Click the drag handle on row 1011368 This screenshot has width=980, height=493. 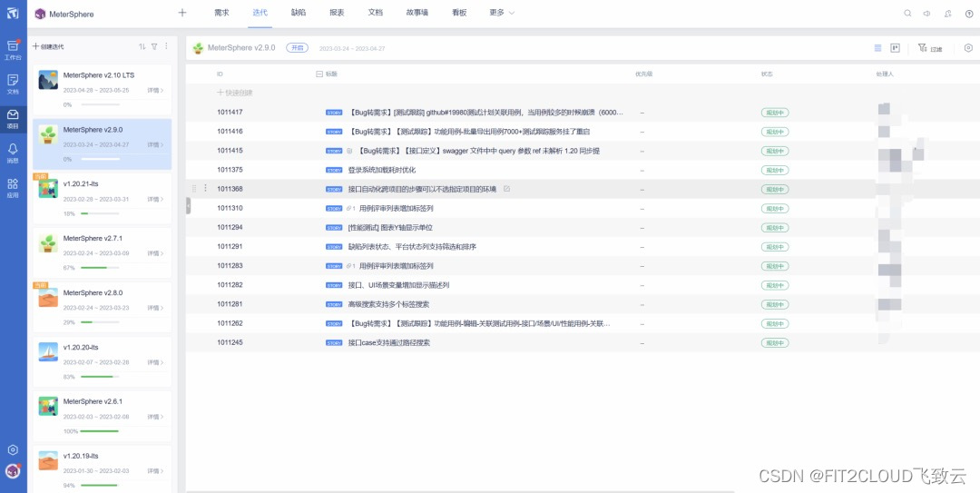pyautogui.click(x=194, y=188)
